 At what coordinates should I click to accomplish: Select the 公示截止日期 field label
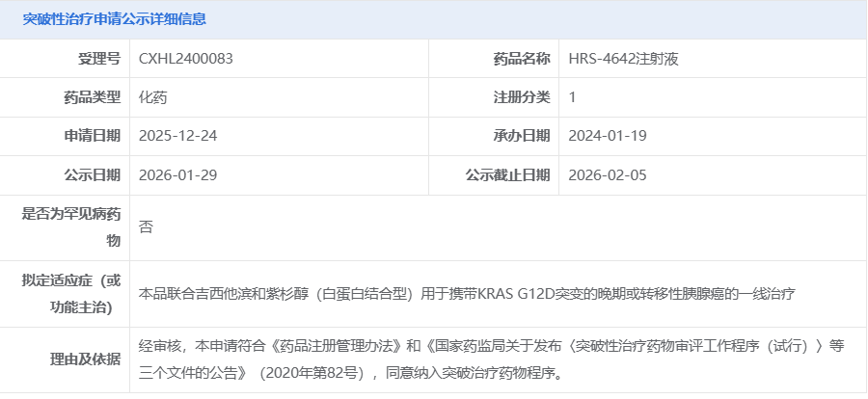(x=507, y=175)
